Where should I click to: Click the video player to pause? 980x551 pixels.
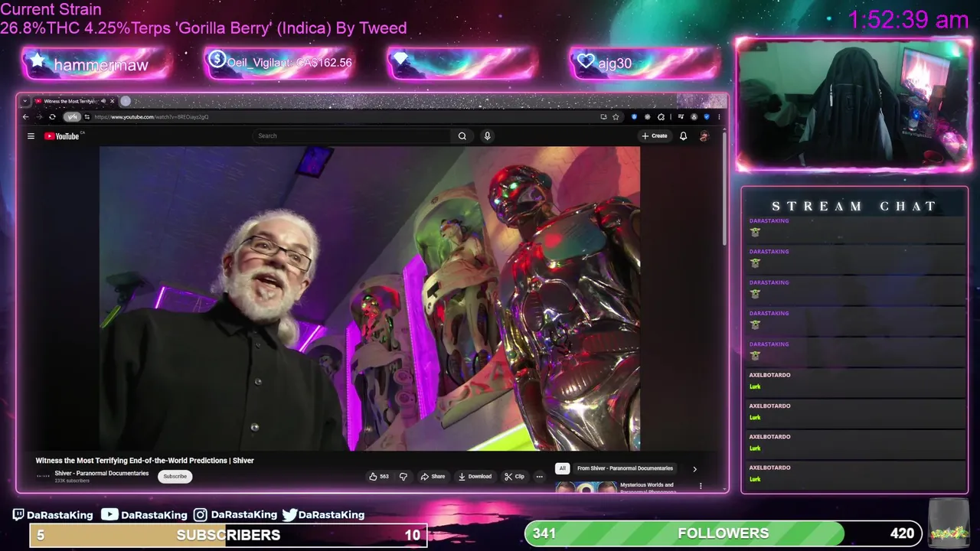point(370,298)
